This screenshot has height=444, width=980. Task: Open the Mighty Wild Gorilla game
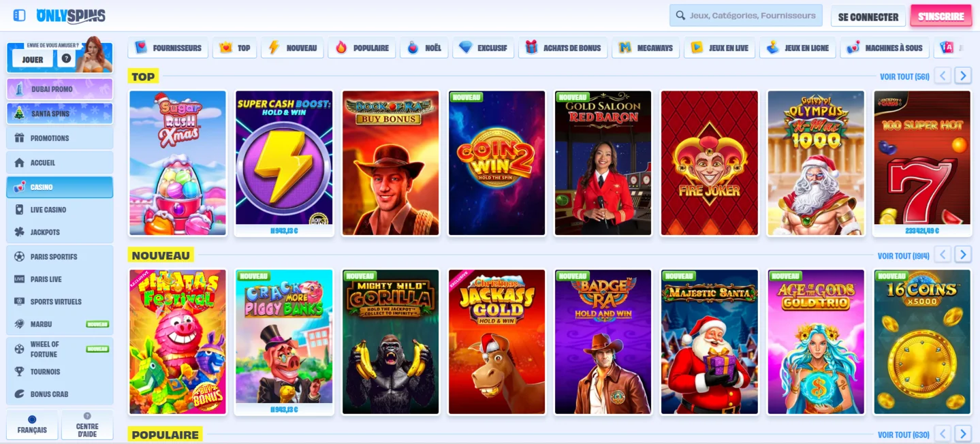click(x=391, y=342)
